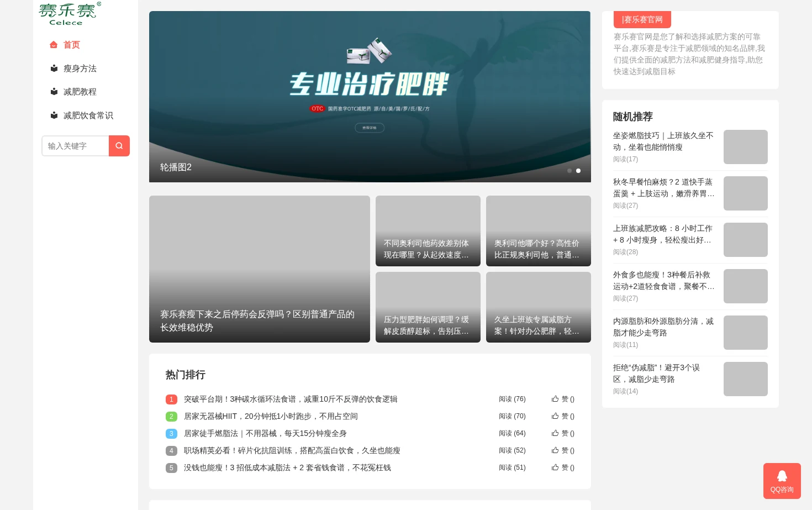Click the blue rank 3 badge

click(x=171, y=434)
